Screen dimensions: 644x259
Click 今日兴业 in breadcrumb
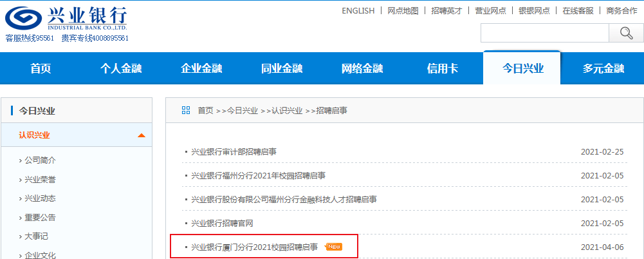pos(243,111)
